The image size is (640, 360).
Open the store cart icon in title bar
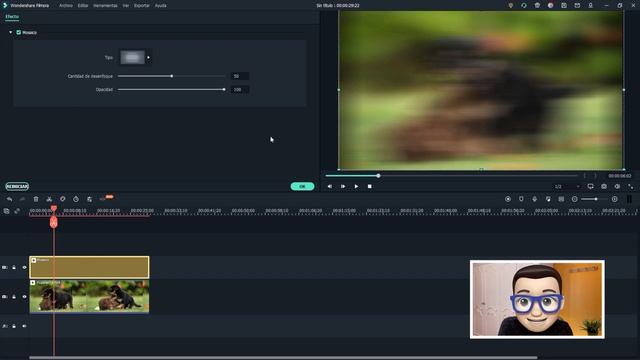coord(537,6)
